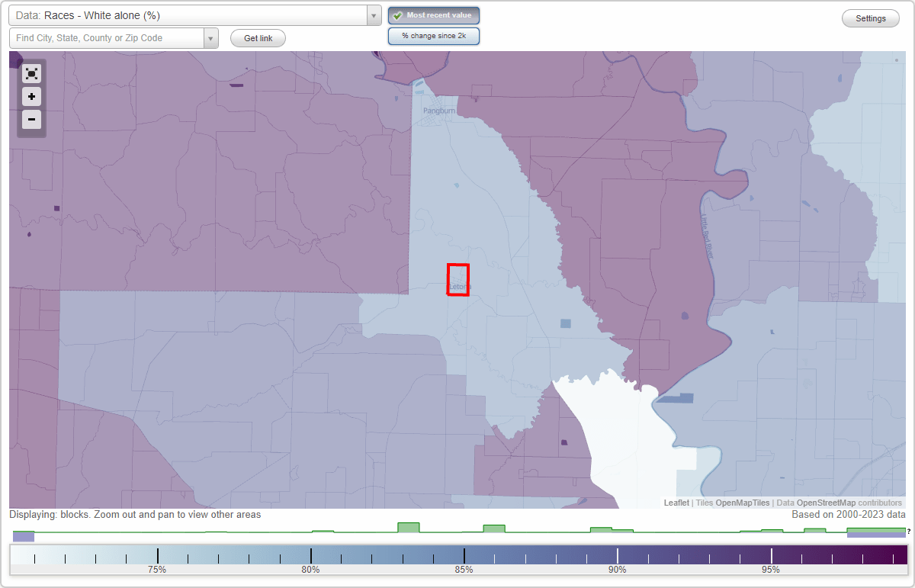Viewport: 915px width, 588px height.
Task: Switch to % change since 2k view
Action: 433,35
